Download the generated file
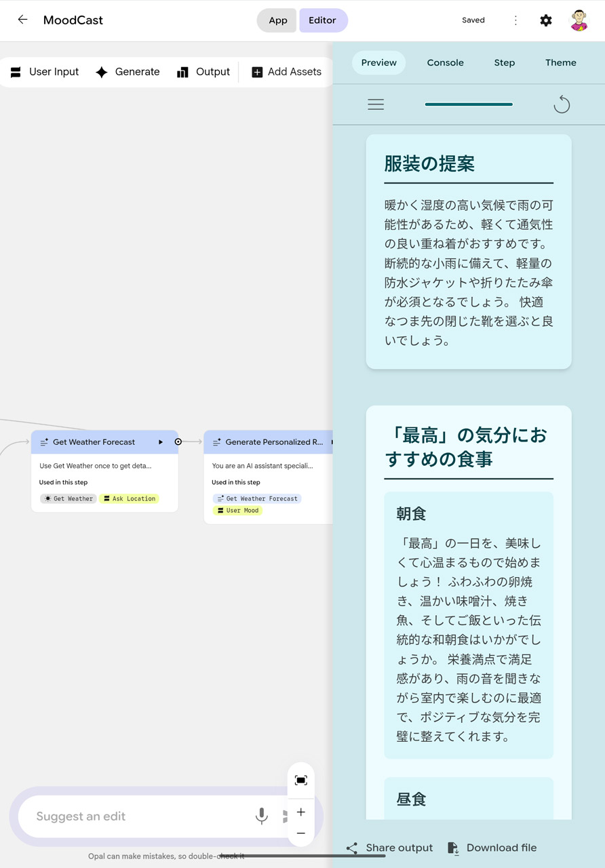 pyautogui.click(x=491, y=848)
